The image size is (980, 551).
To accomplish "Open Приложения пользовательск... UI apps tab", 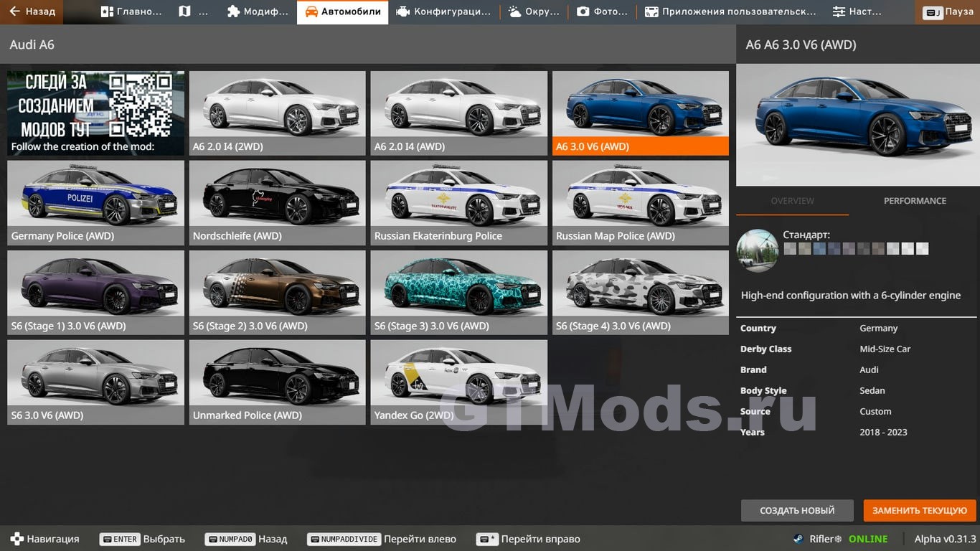I will click(x=730, y=11).
